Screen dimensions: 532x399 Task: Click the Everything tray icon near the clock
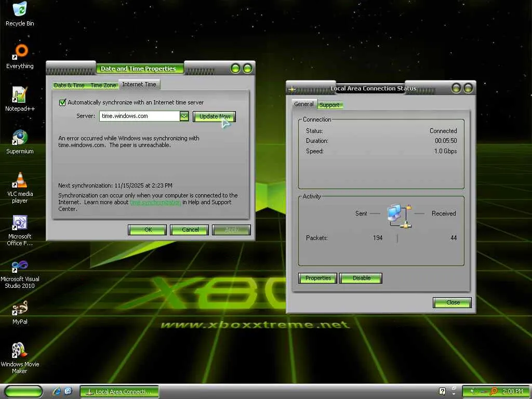tap(494, 392)
